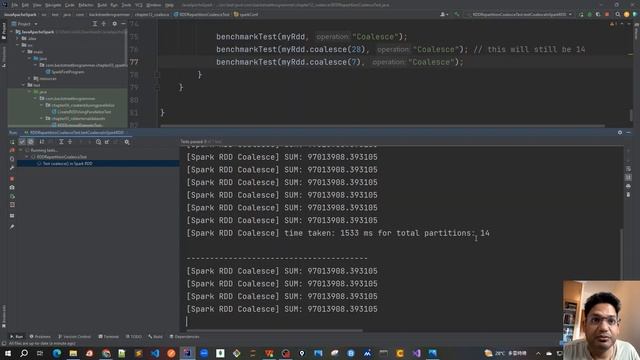
Task: Click Expand All icon in Project panel header
Action: (95, 24)
